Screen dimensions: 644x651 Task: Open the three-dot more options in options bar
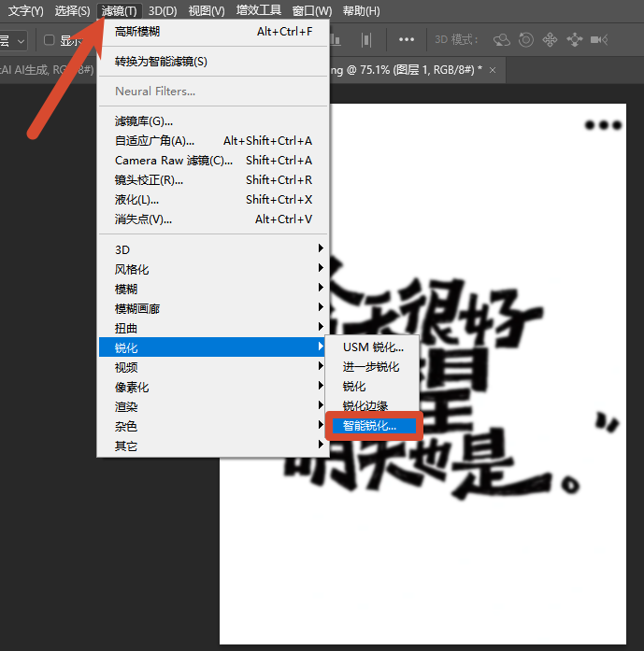(x=407, y=40)
